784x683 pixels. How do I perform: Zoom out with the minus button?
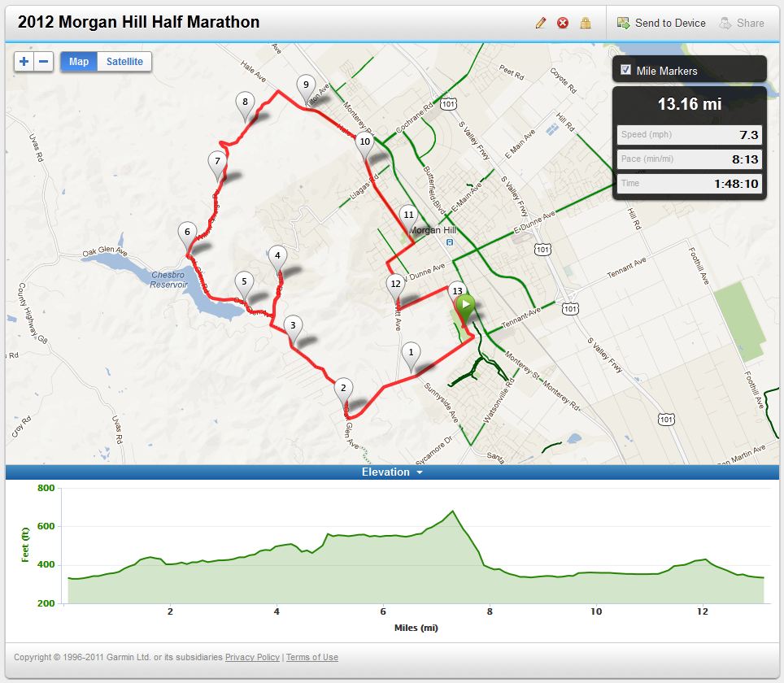click(44, 62)
